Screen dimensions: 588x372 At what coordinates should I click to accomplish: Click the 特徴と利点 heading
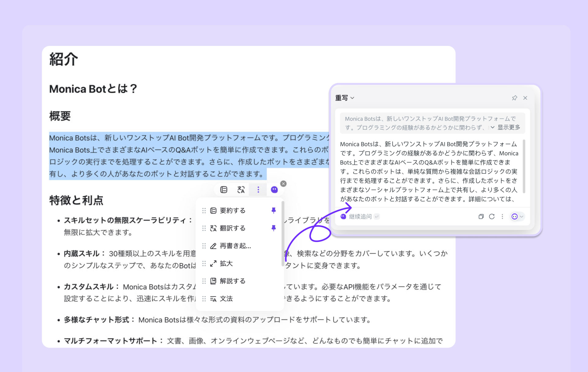pos(76,200)
